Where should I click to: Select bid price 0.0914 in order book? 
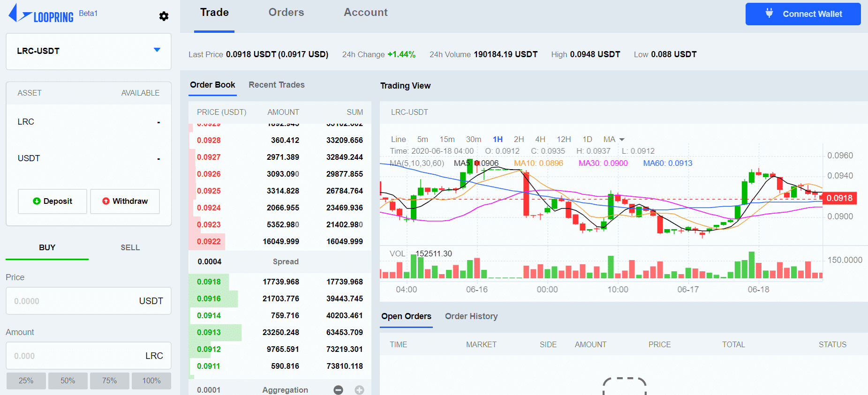coord(209,315)
